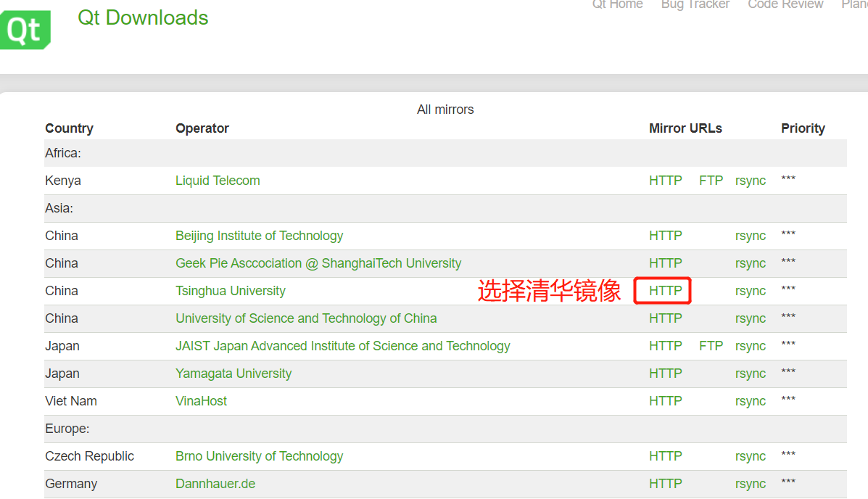Open the Code Review menu link
The image size is (868, 499).
785,4
